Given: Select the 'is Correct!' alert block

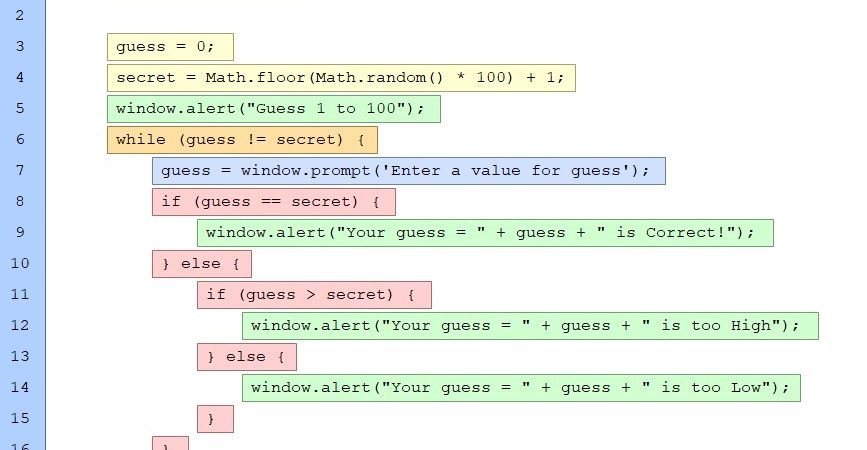Looking at the screenshot, I should 485,233.
